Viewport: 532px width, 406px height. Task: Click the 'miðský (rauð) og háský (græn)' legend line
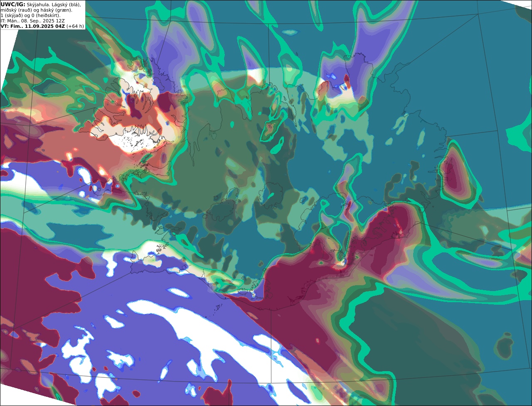pos(37,10)
